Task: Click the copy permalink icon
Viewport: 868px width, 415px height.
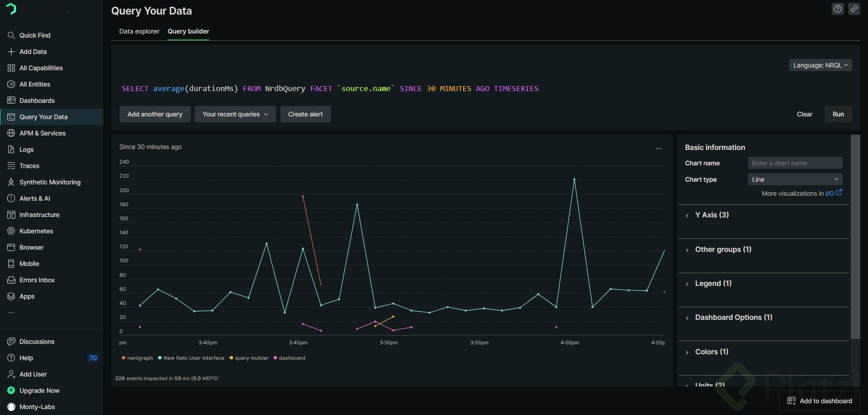Action: (854, 9)
